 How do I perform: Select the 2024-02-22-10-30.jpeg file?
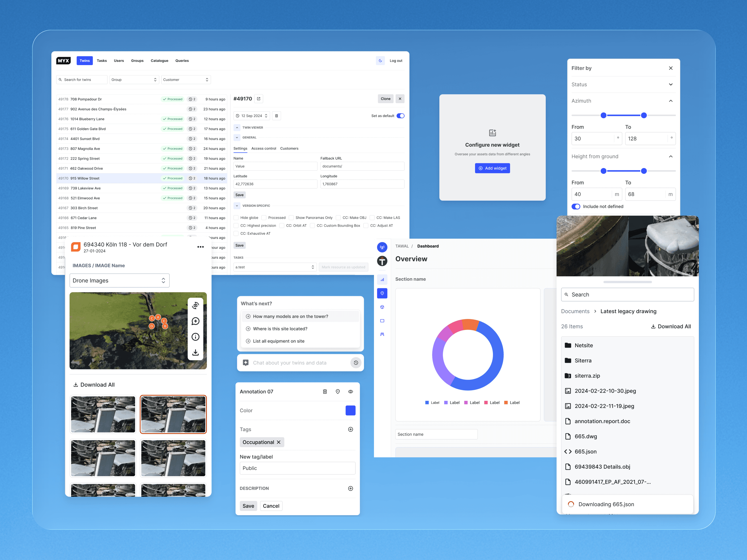(605, 391)
